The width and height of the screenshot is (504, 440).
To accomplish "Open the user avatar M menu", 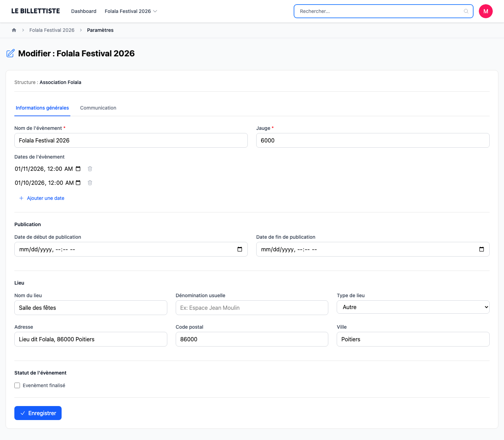I will 486,11.
